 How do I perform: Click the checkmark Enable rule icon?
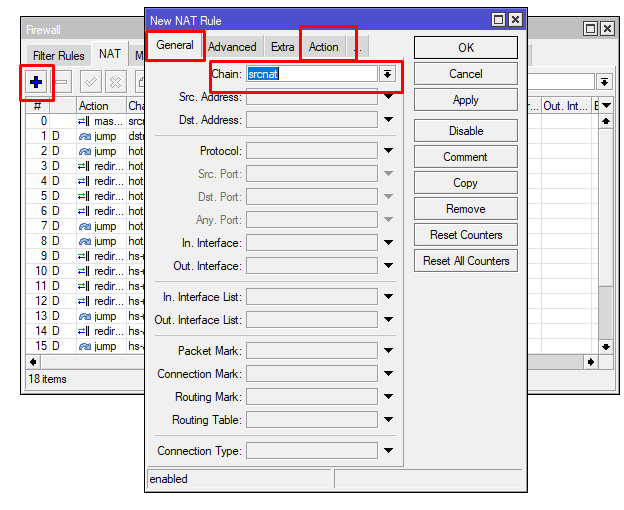pos(91,82)
